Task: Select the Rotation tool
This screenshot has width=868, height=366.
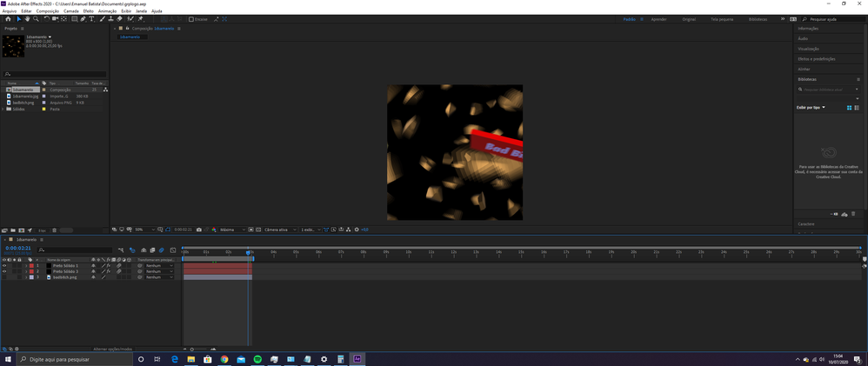Action: tap(46, 19)
